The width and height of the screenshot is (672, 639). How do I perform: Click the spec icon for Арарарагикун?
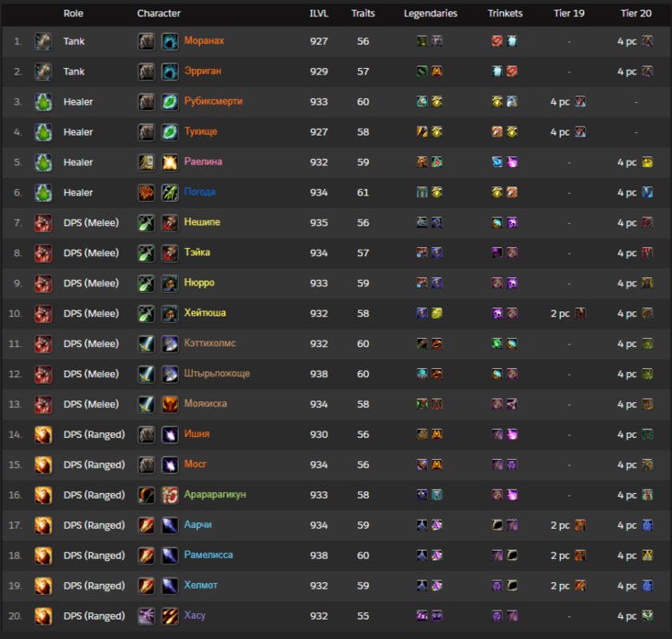tap(170, 495)
